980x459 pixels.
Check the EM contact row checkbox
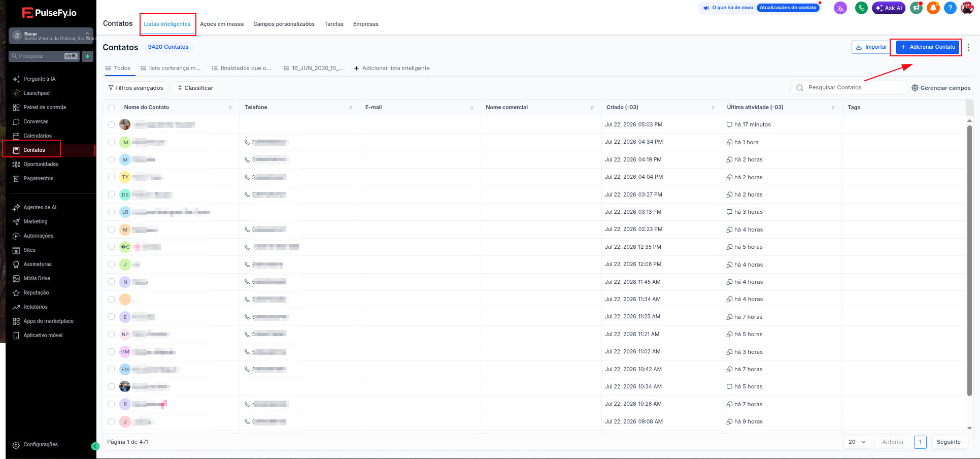point(112,369)
